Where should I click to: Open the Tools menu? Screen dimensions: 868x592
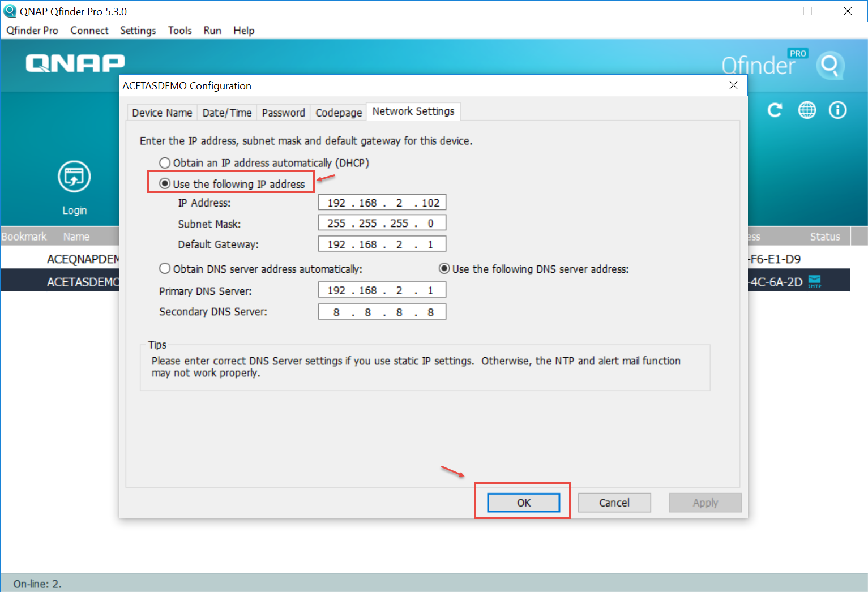[x=179, y=31]
